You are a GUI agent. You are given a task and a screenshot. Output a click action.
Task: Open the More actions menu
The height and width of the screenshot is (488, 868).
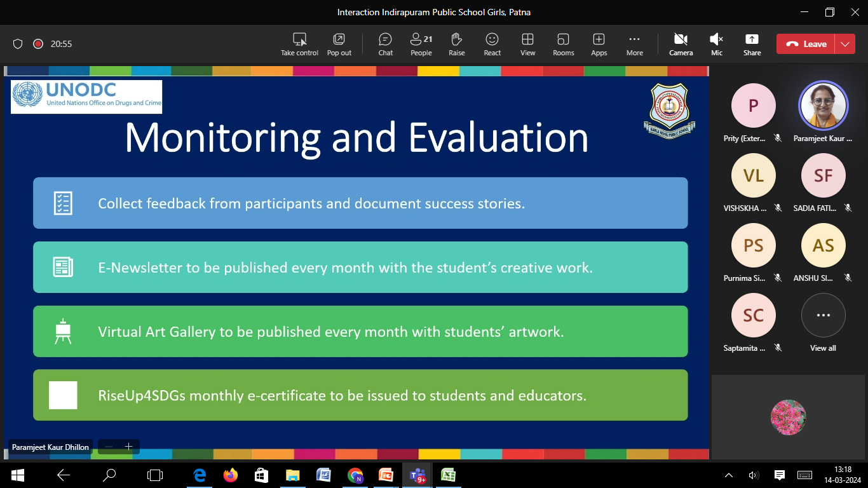[x=634, y=44]
